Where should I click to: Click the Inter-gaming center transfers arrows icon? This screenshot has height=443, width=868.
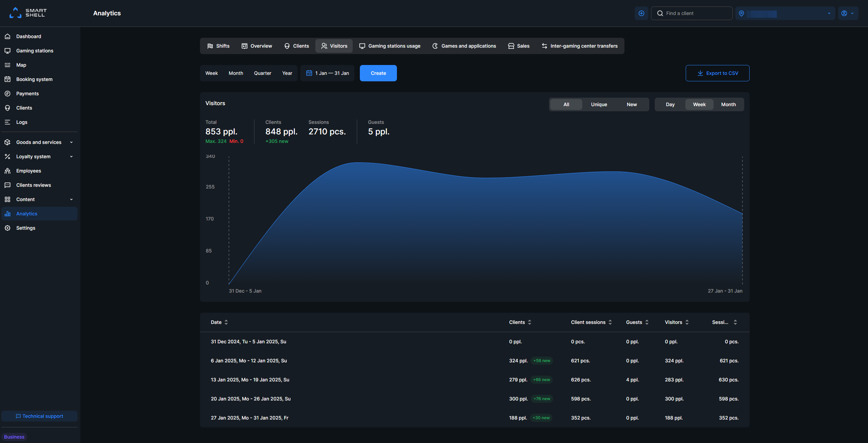544,46
